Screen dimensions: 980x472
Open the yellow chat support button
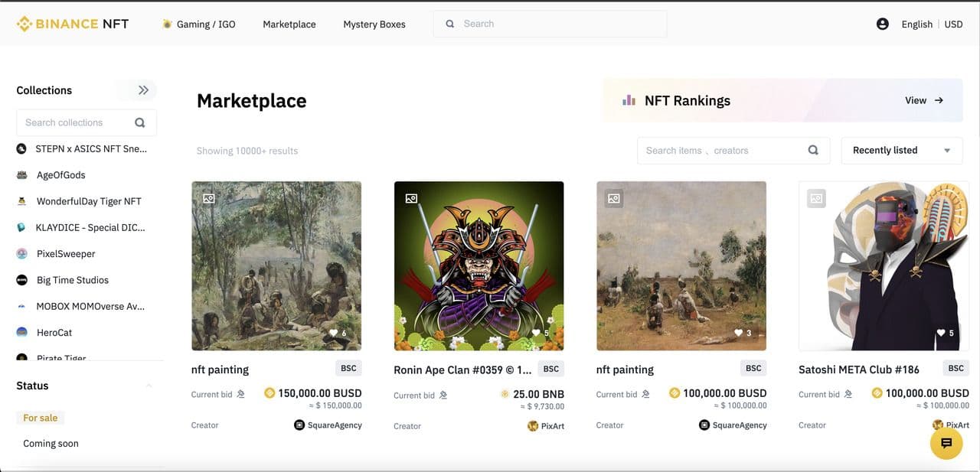[946, 443]
